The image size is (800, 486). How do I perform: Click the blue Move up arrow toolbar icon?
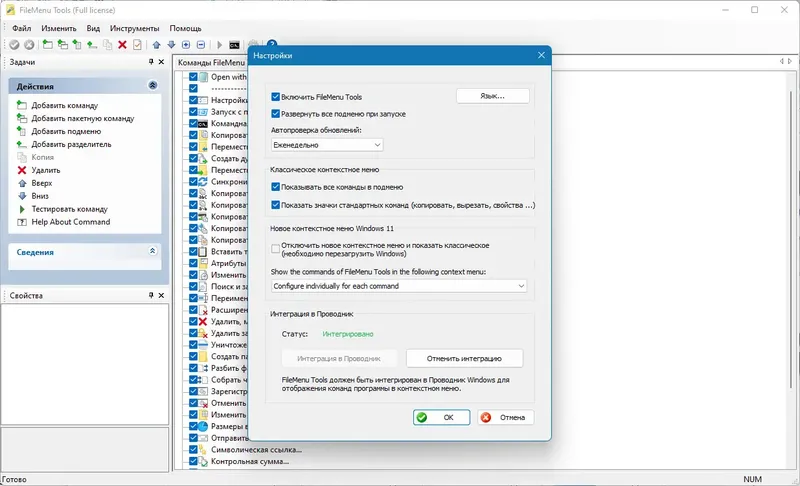156,45
